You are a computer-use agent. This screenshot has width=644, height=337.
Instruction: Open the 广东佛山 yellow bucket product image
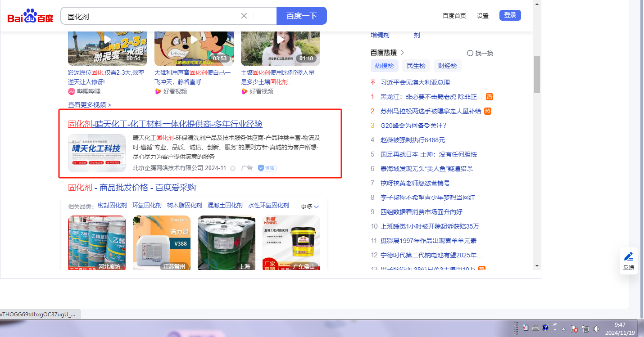tap(291, 243)
